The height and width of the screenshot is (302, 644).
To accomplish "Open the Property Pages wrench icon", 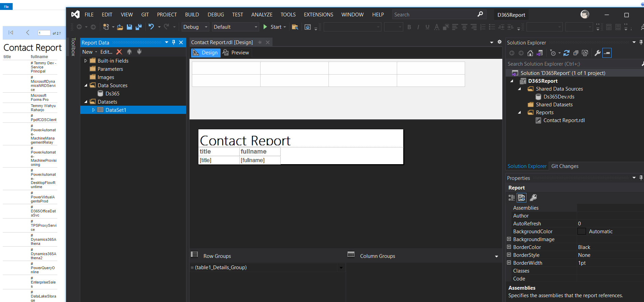I will pyautogui.click(x=533, y=198).
